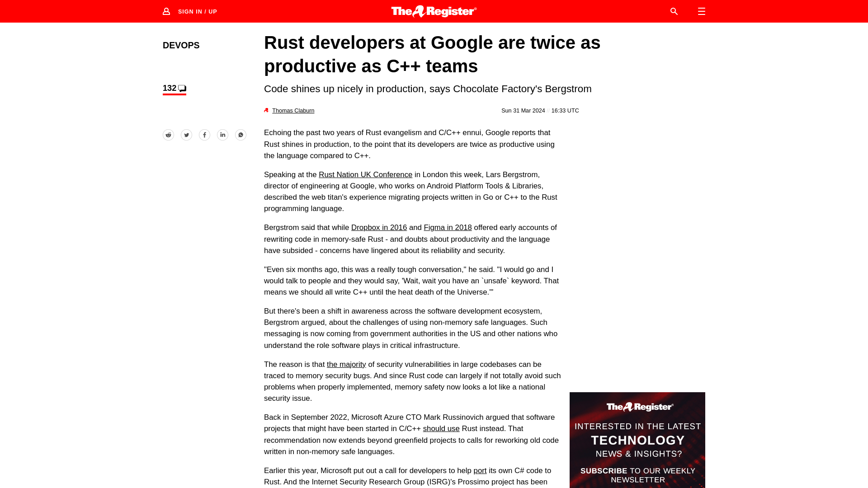868x488 pixels.
Task: Follow the 'port' link
Action: click(480, 471)
